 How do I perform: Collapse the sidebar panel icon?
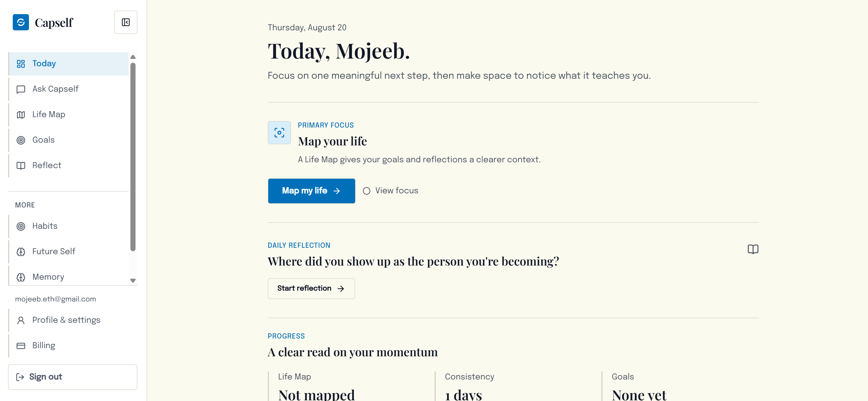pyautogui.click(x=126, y=22)
